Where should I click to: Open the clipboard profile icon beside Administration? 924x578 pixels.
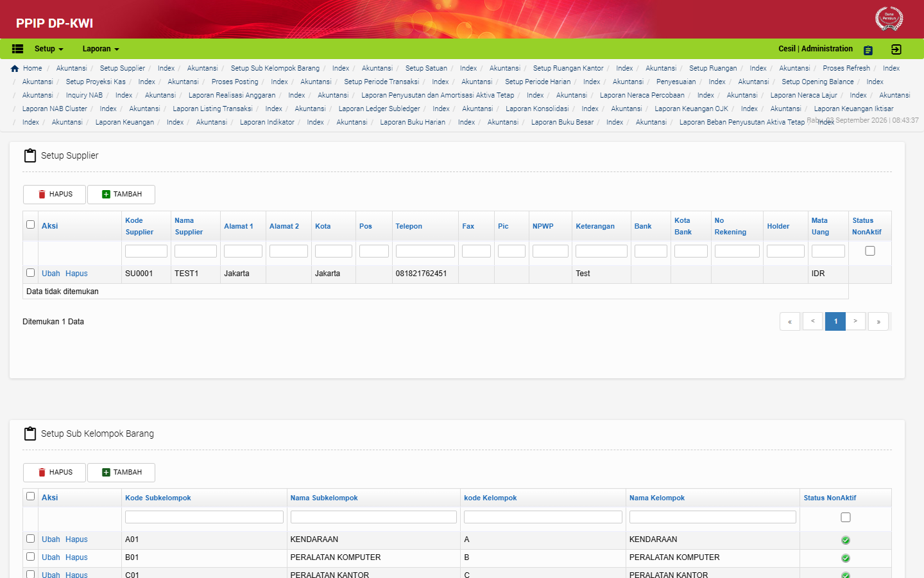(x=868, y=50)
